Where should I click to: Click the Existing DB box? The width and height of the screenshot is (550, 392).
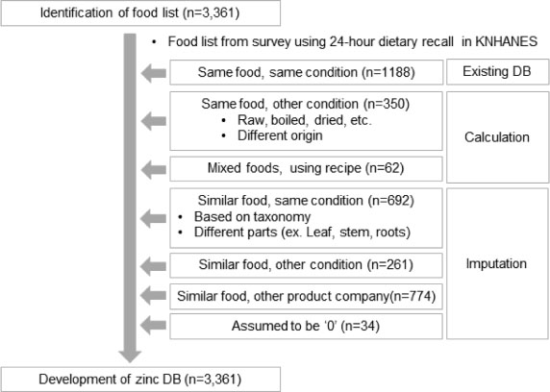[497, 72]
